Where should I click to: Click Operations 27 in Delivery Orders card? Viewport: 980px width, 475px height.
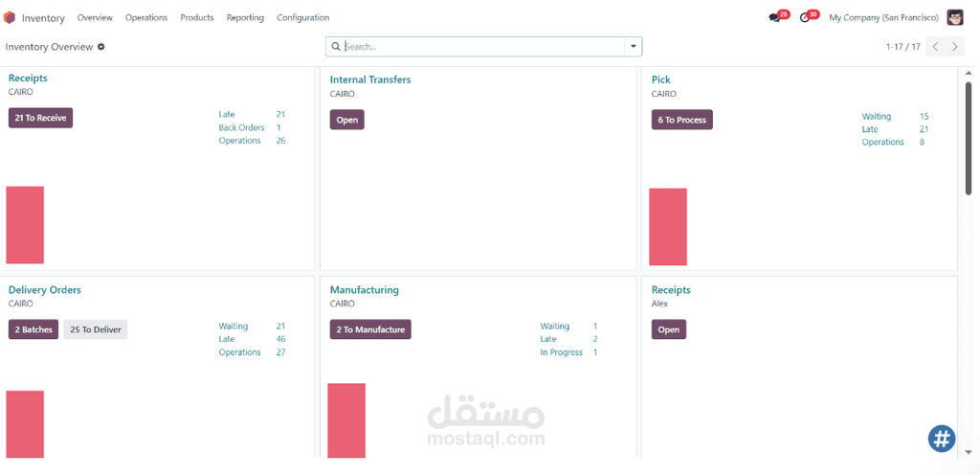point(252,352)
